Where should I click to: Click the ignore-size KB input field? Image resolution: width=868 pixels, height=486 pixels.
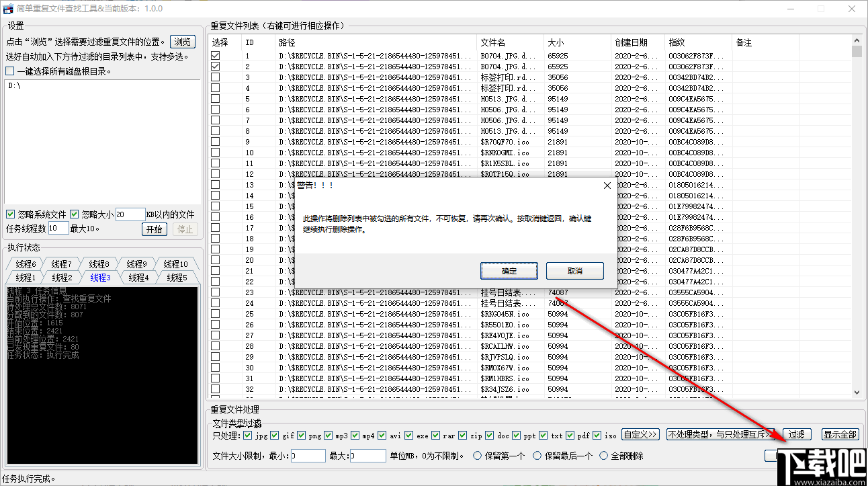click(x=130, y=214)
